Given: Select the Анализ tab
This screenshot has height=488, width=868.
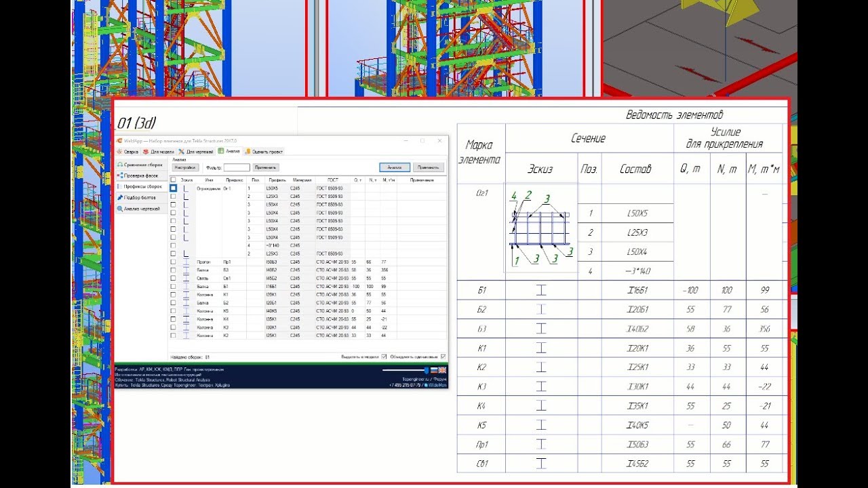Looking at the screenshot, I should tap(229, 151).
